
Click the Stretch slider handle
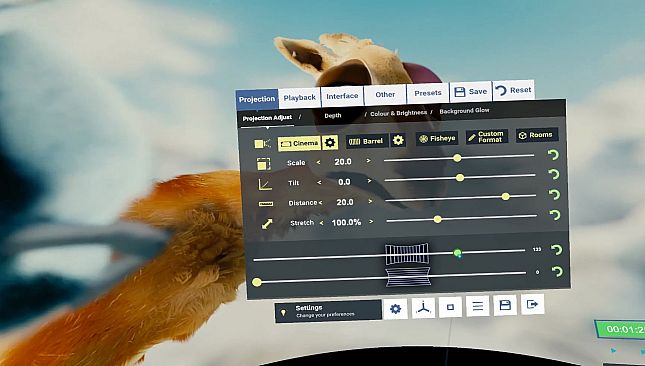(x=438, y=219)
